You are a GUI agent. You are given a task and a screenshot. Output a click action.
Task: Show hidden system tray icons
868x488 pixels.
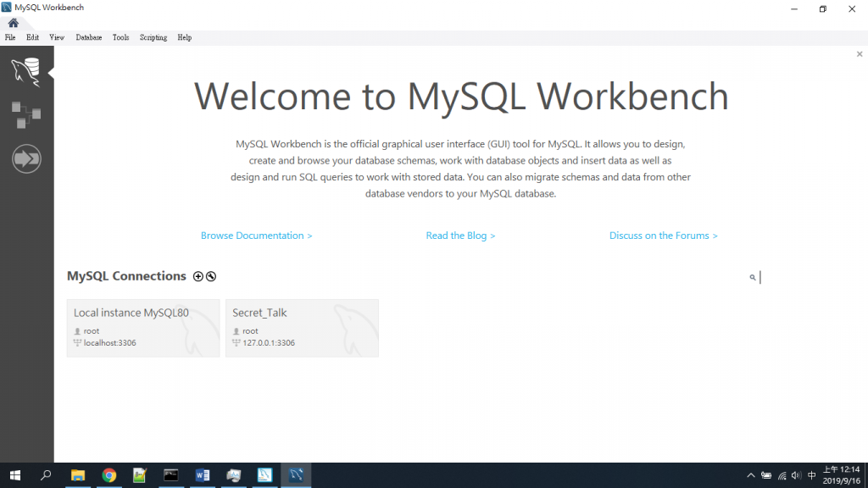click(x=751, y=475)
